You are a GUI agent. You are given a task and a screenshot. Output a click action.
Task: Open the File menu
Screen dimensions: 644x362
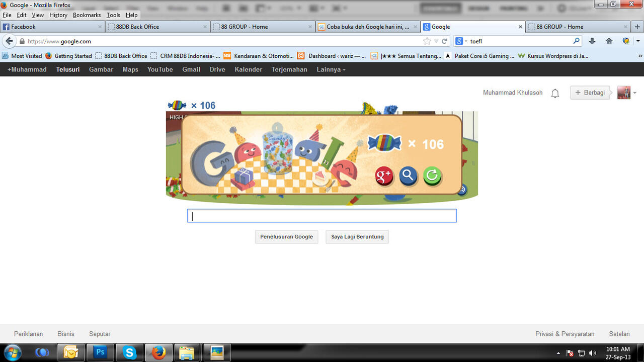click(x=7, y=15)
